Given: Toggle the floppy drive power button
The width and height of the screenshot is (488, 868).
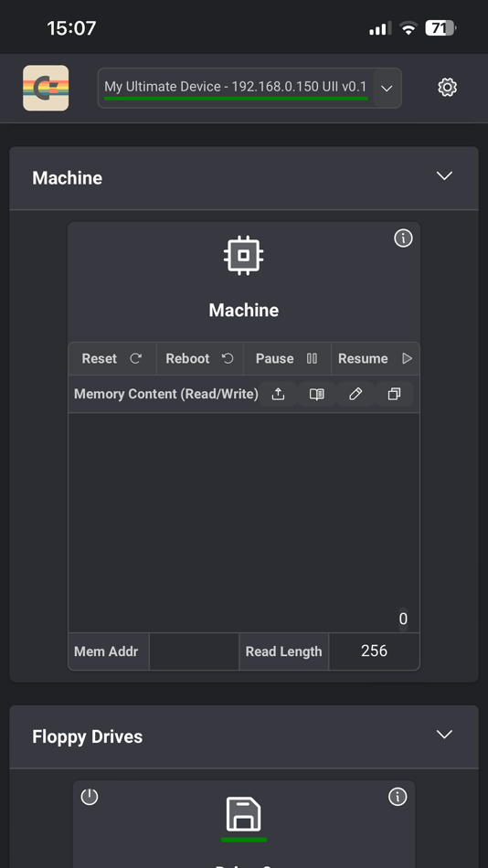Looking at the screenshot, I should tap(90, 797).
